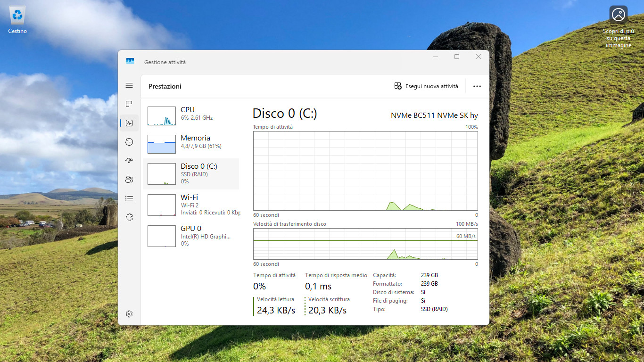Open the Users icon in sidebar
The width and height of the screenshot is (644, 362).
(129, 179)
